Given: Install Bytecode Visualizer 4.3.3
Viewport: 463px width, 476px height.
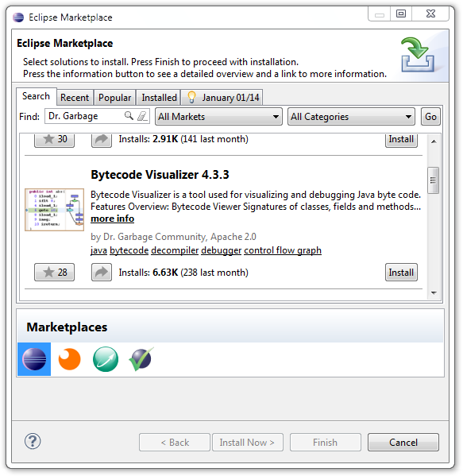Looking at the screenshot, I should point(401,273).
